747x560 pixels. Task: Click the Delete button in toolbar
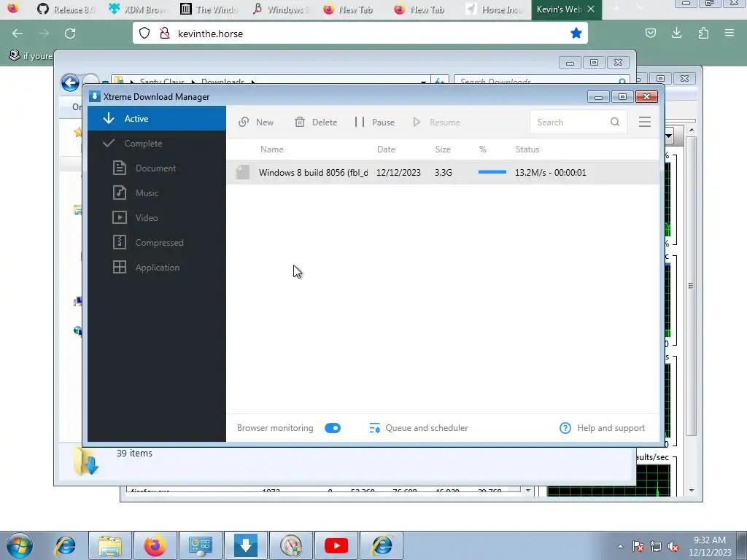(x=316, y=122)
